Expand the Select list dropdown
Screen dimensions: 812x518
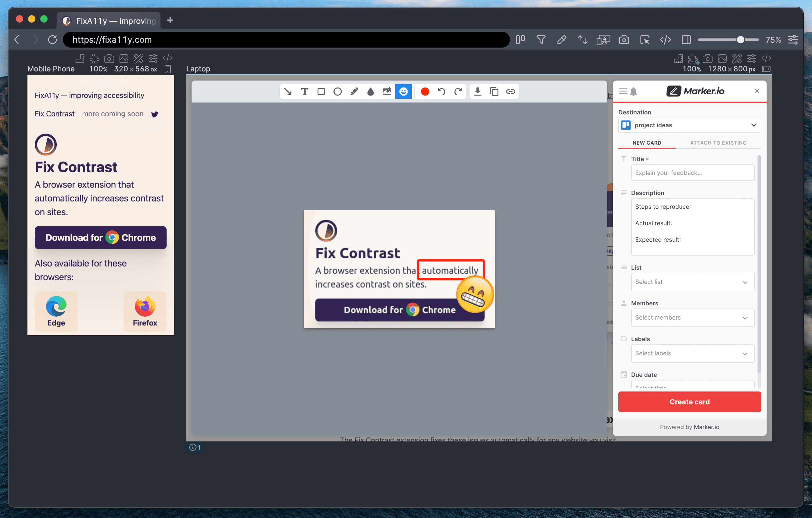click(693, 282)
